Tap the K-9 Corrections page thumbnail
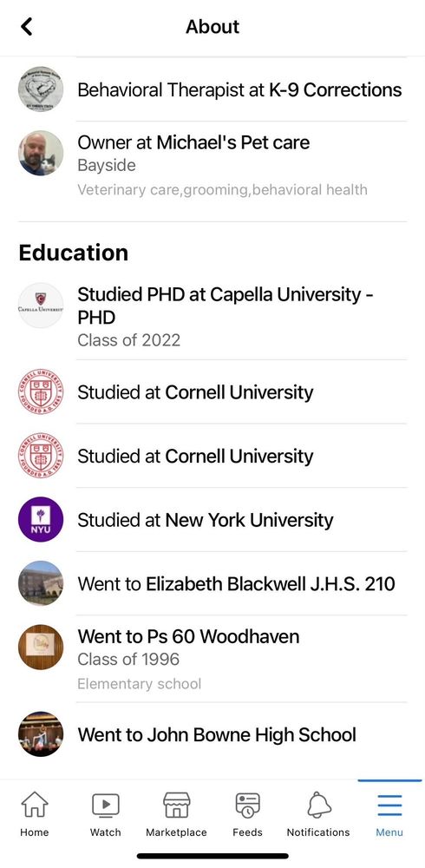 (41, 89)
